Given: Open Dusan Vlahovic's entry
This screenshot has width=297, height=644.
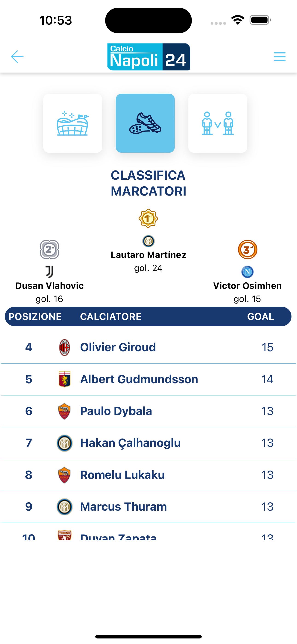Looking at the screenshot, I should tap(49, 286).
